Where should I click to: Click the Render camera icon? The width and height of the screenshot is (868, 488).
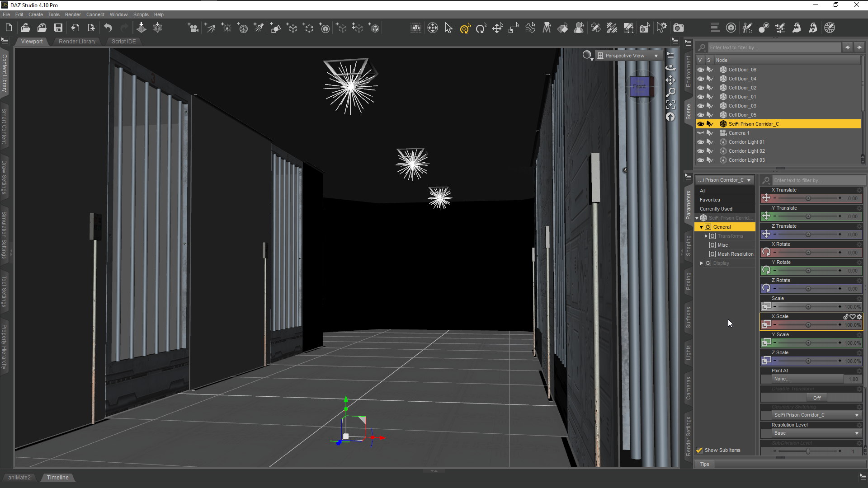click(x=678, y=28)
